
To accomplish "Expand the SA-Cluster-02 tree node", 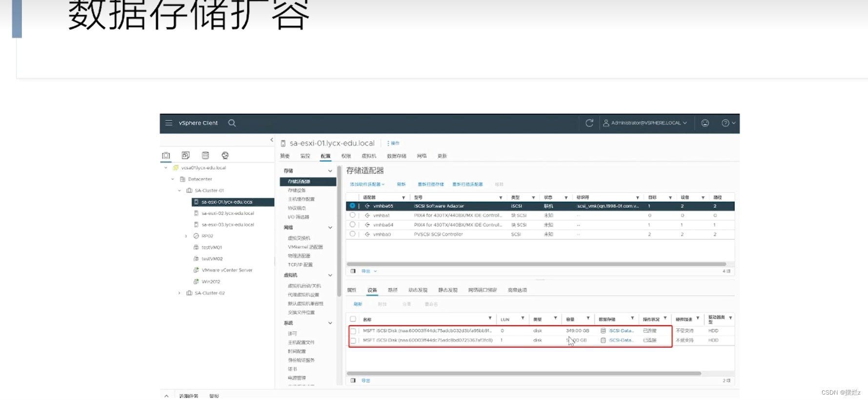I will point(180,293).
